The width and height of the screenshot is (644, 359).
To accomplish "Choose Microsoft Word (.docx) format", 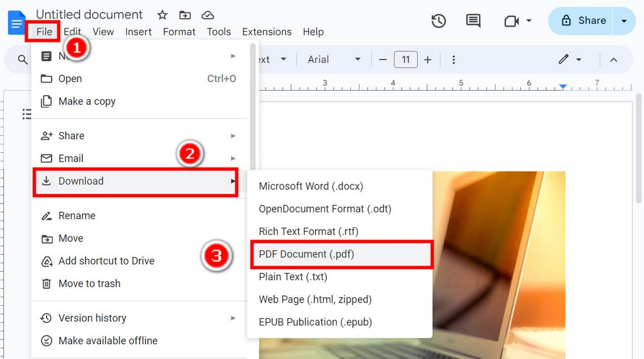I will (311, 186).
